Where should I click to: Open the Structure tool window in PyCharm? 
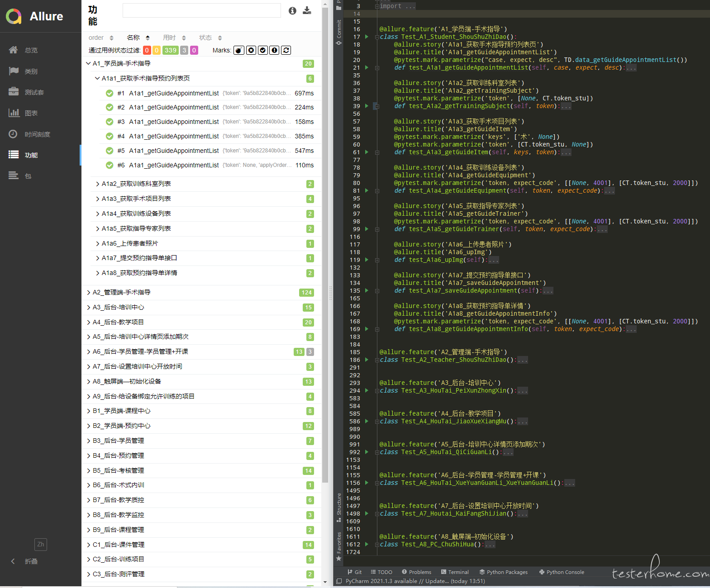[x=338, y=507]
